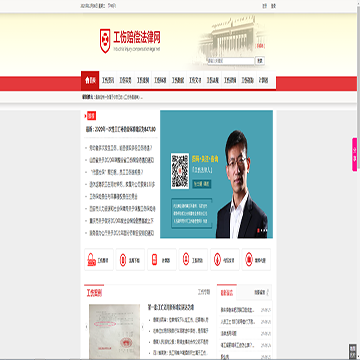Open the first bullet item under the article title
The image size is (360, 360).
coord(181,320)
